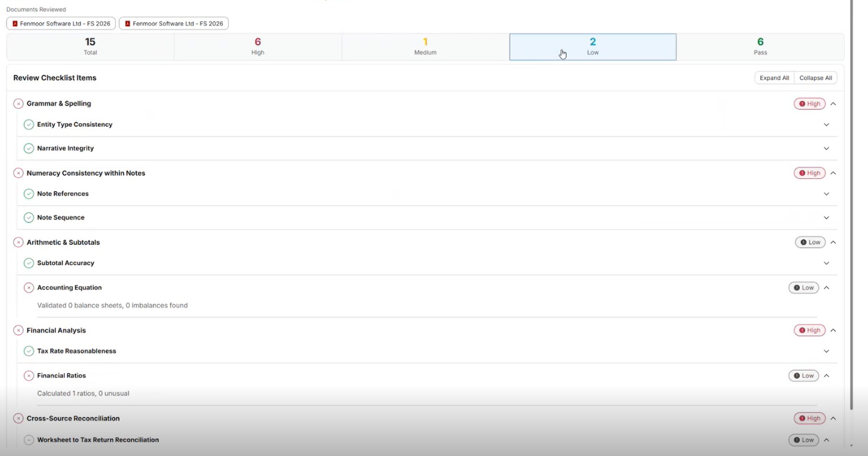Click the fail icon beside Arithmetic & Subtotals
868x456 pixels.
pyautogui.click(x=18, y=243)
